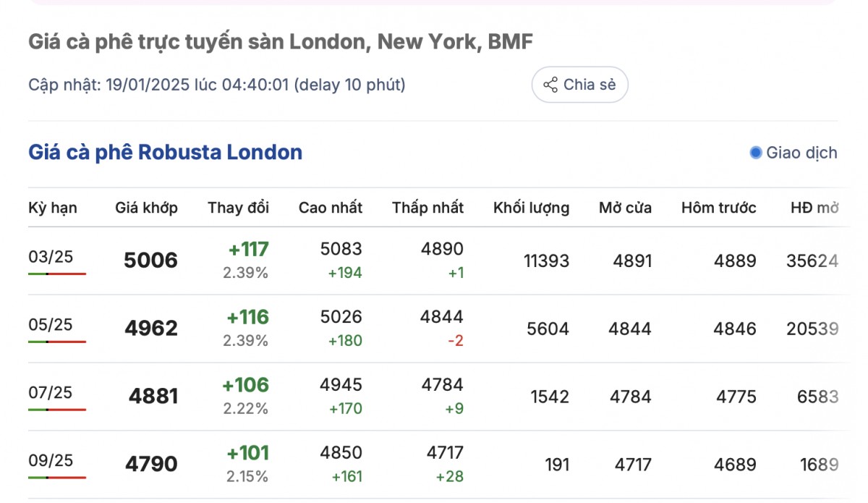
Task: Click the Chia sẻ share button
Action: tap(579, 85)
